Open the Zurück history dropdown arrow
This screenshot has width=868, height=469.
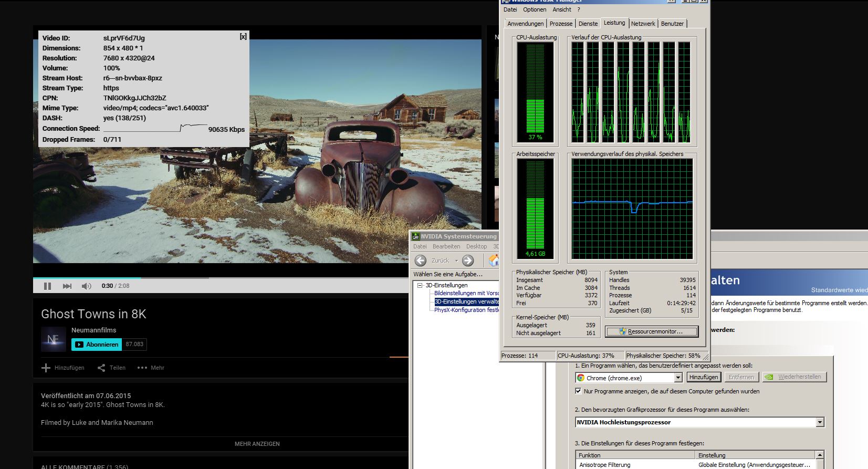pos(456,260)
